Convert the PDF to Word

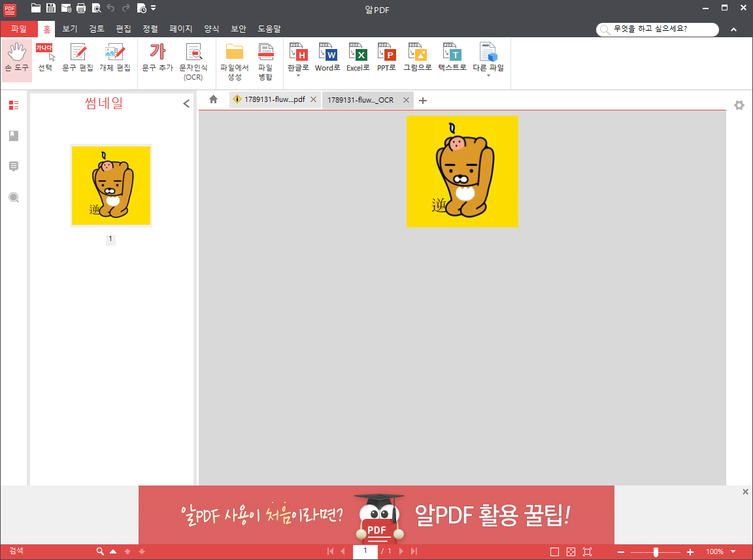pyautogui.click(x=327, y=58)
